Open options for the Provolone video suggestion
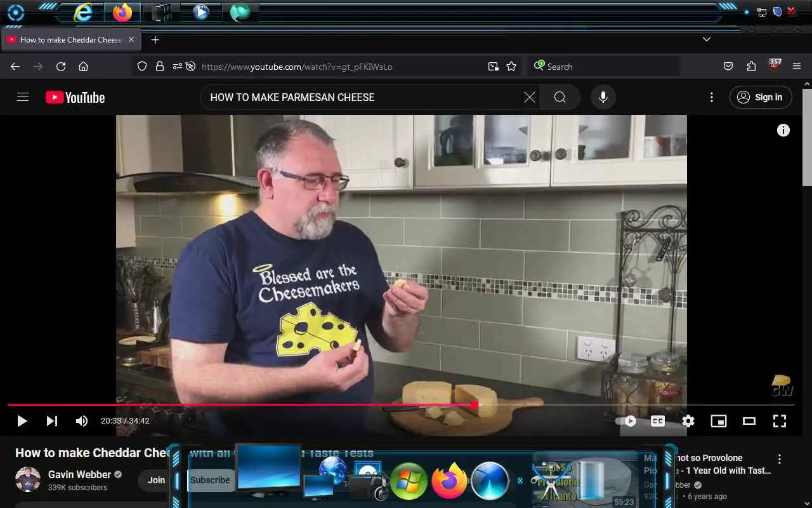 (x=780, y=459)
